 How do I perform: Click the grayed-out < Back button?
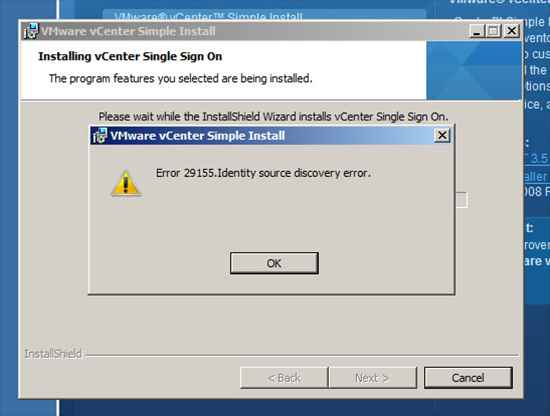(x=284, y=378)
